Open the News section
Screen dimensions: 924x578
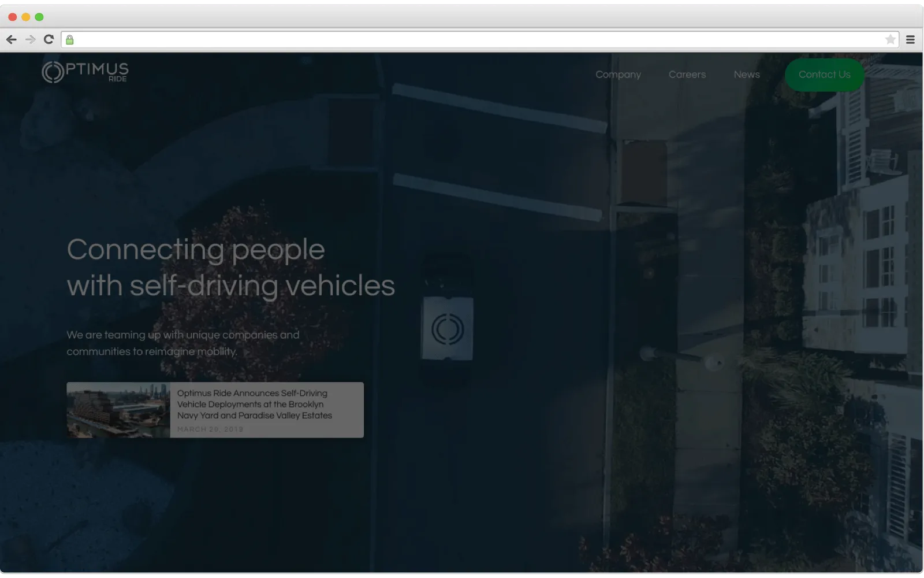746,75
